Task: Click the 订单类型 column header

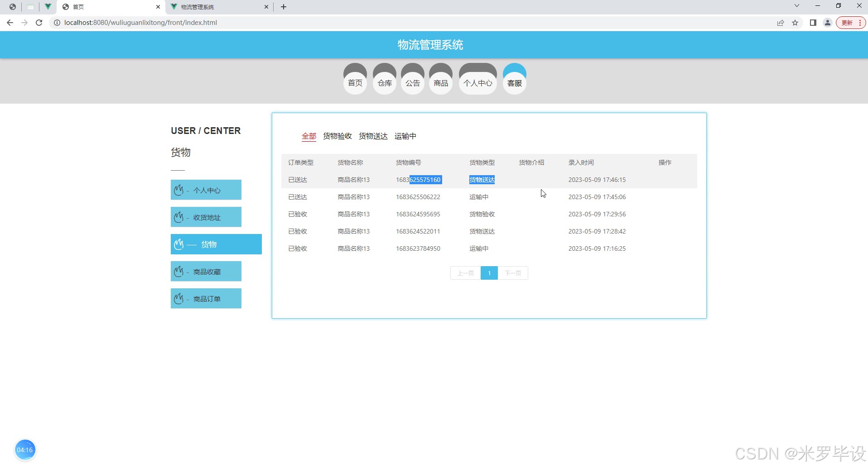Action: click(x=301, y=162)
